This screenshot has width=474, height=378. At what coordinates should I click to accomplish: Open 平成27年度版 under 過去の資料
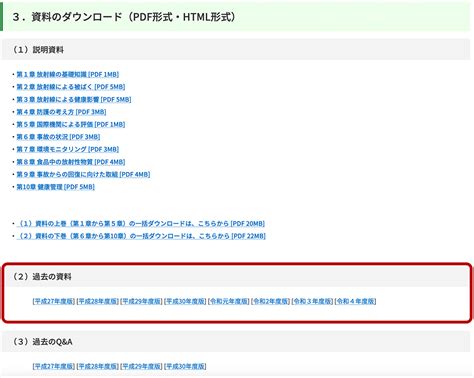54,301
